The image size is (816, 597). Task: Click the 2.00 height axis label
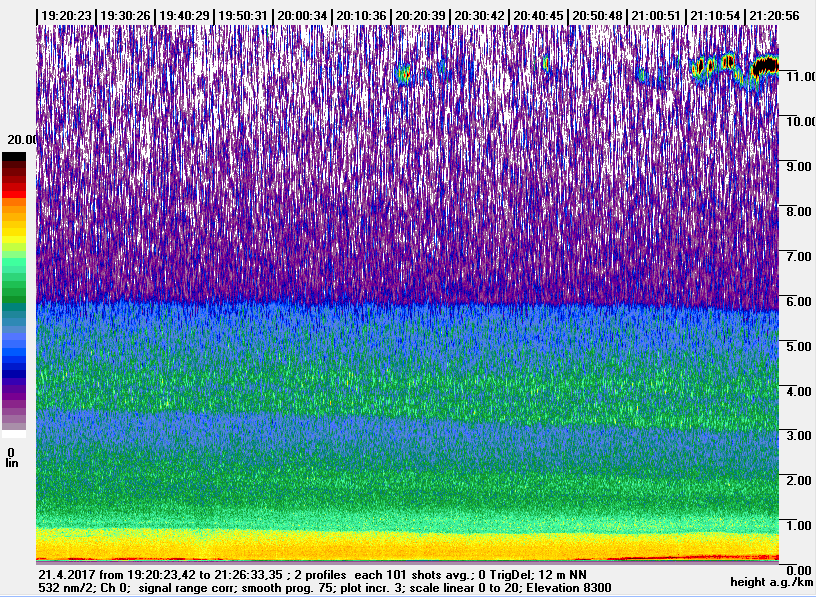tap(799, 480)
